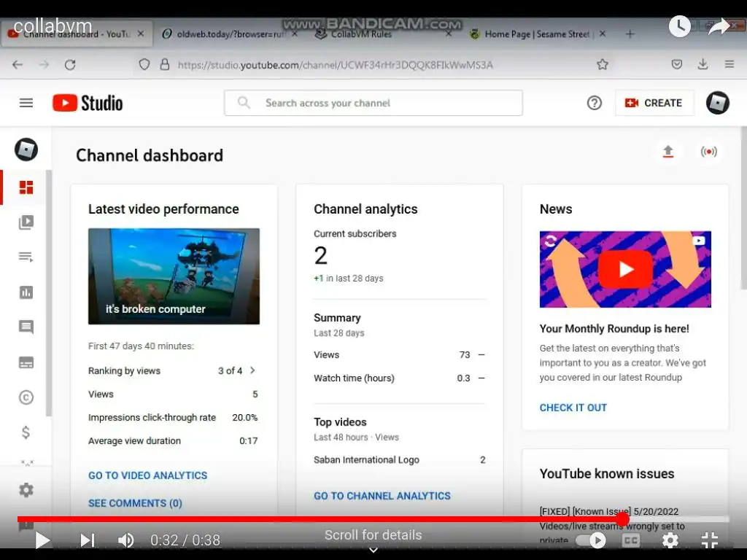Click the dashboard page vertical scrollbar
Viewport: 747px width, 560px height.
point(743,208)
